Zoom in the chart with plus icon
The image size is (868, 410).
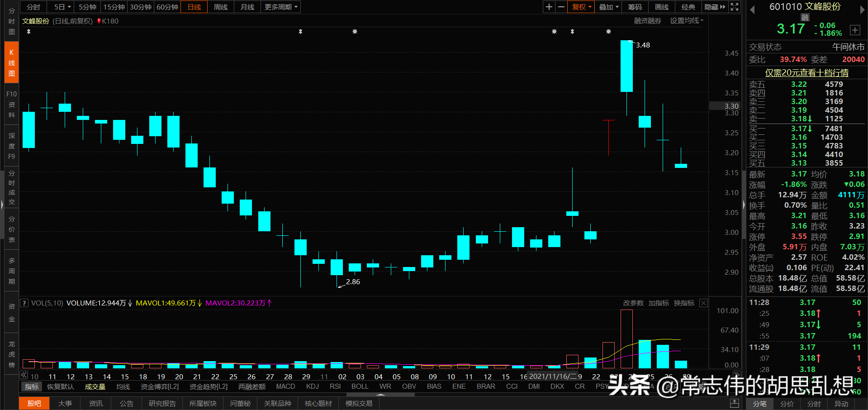click(x=549, y=7)
